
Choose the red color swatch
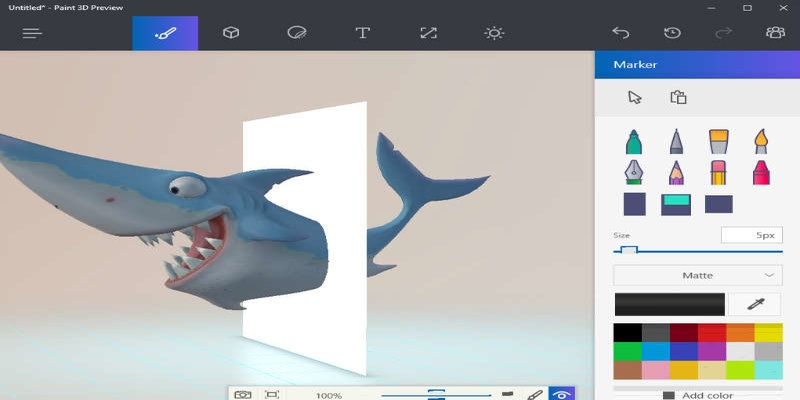coord(712,333)
